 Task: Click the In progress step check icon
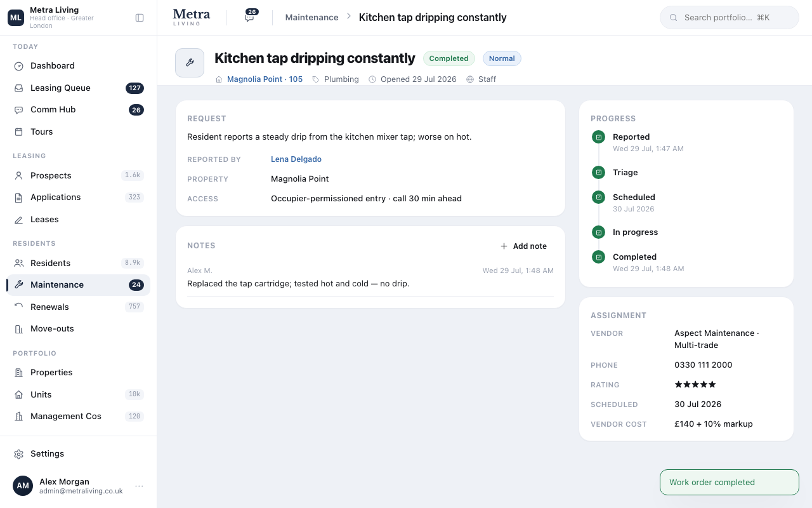(x=598, y=232)
